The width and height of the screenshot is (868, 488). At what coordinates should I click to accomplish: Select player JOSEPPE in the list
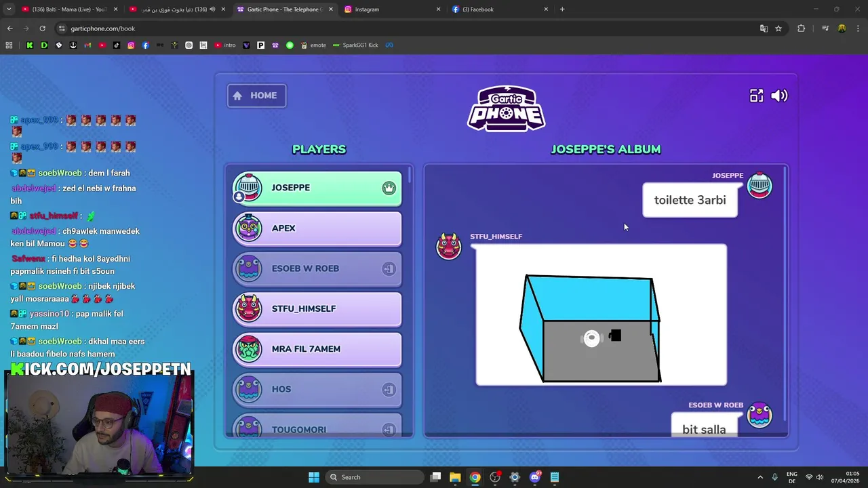[317, 188]
